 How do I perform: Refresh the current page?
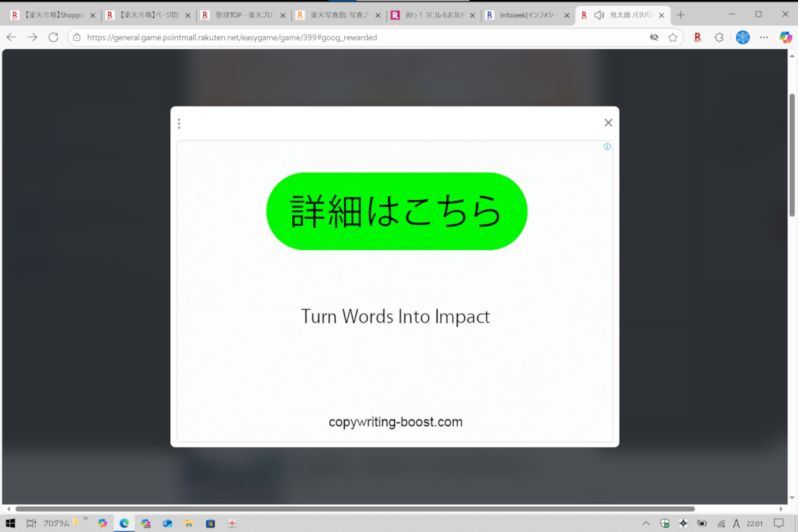tap(53, 37)
